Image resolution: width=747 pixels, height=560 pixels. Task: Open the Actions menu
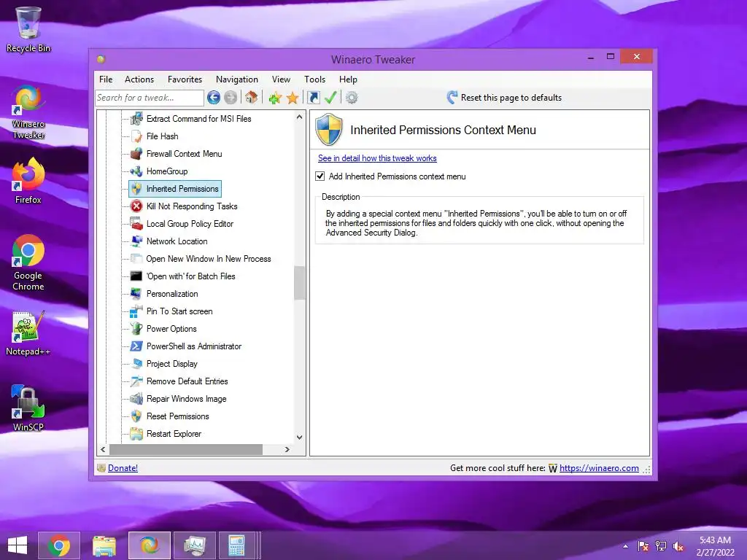[x=139, y=79]
